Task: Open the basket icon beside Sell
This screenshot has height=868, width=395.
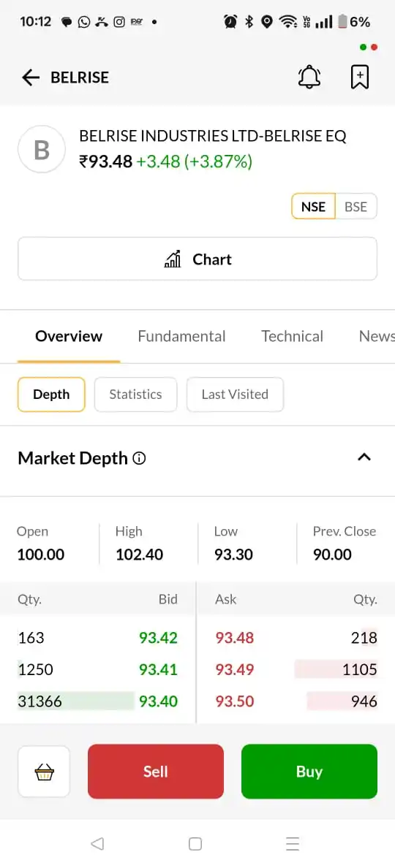Action: pos(44,772)
